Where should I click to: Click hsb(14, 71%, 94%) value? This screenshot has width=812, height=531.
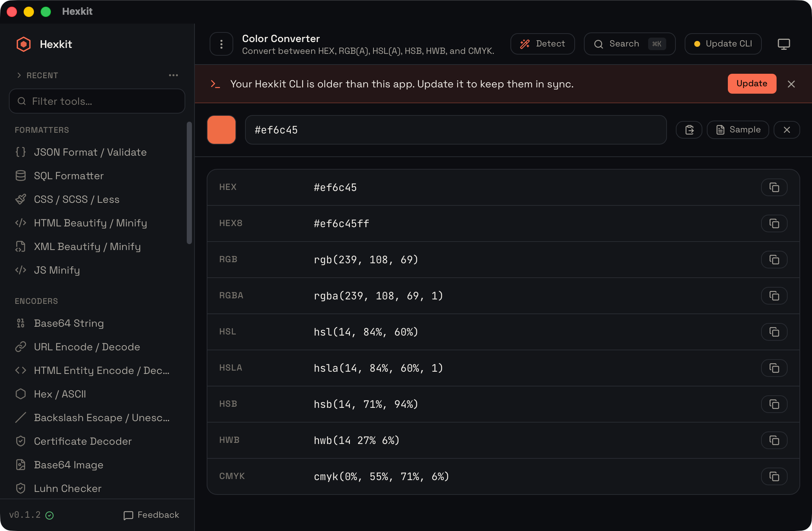[x=366, y=404]
